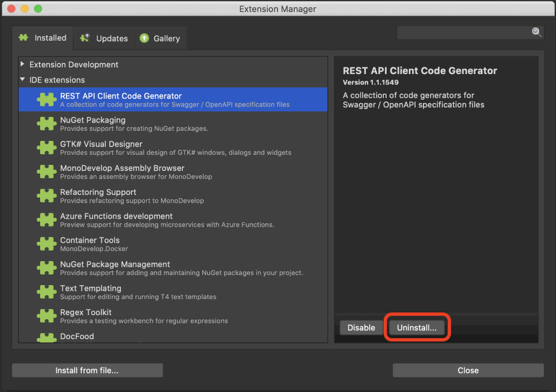Click the Updates tab icon
The height and width of the screenshot is (392, 556).
coord(85,37)
